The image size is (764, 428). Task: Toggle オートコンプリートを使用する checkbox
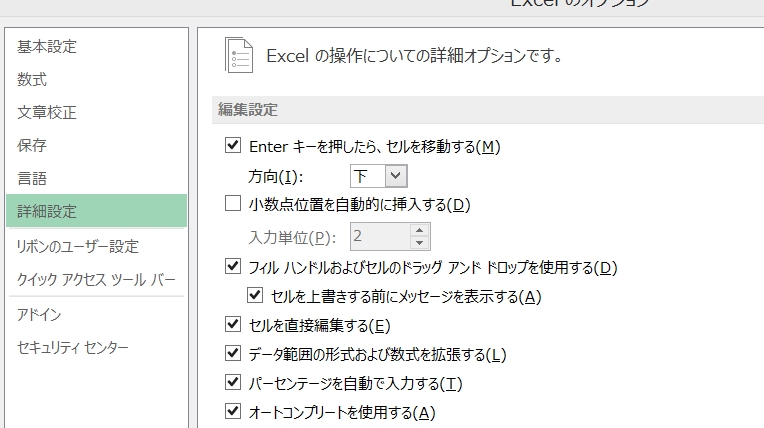tap(233, 411)
